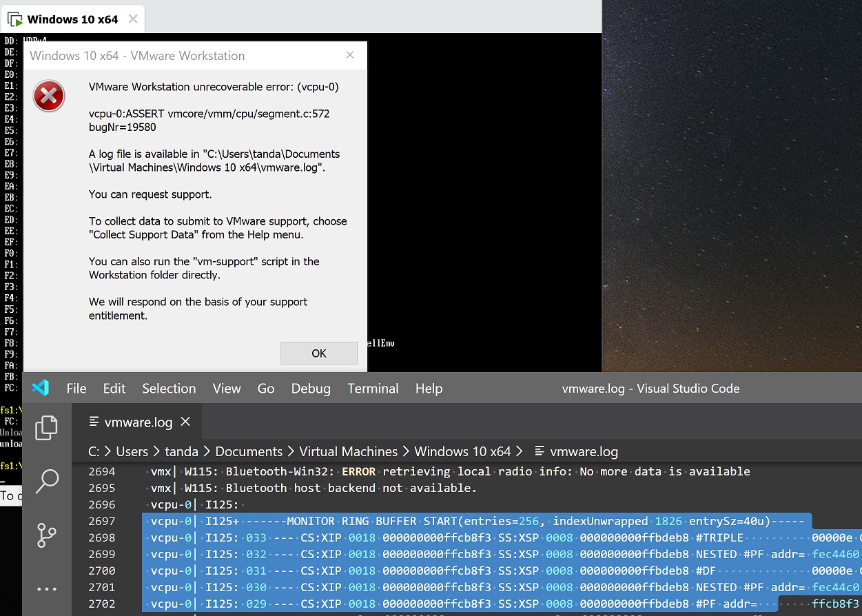Open the Debug menu
The width and height of the screenshot is (862, 616).
tap(311, 388)
